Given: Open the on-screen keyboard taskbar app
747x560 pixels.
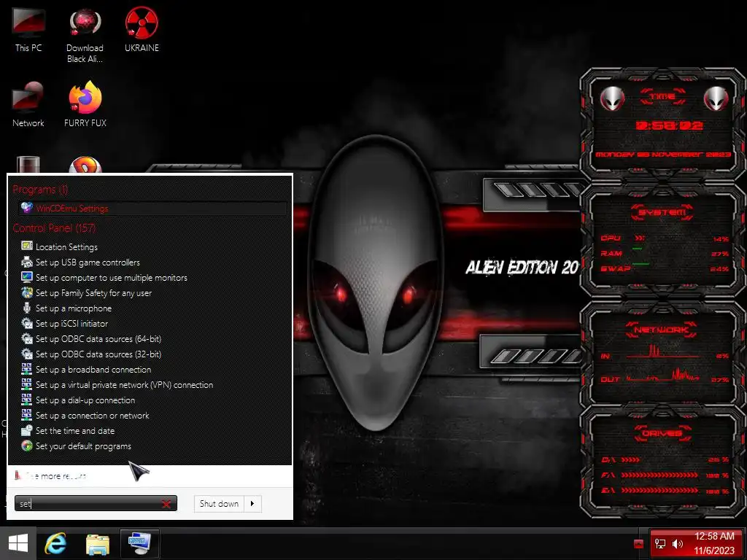Looking at the screenshot, I should [x=139, y=543].
